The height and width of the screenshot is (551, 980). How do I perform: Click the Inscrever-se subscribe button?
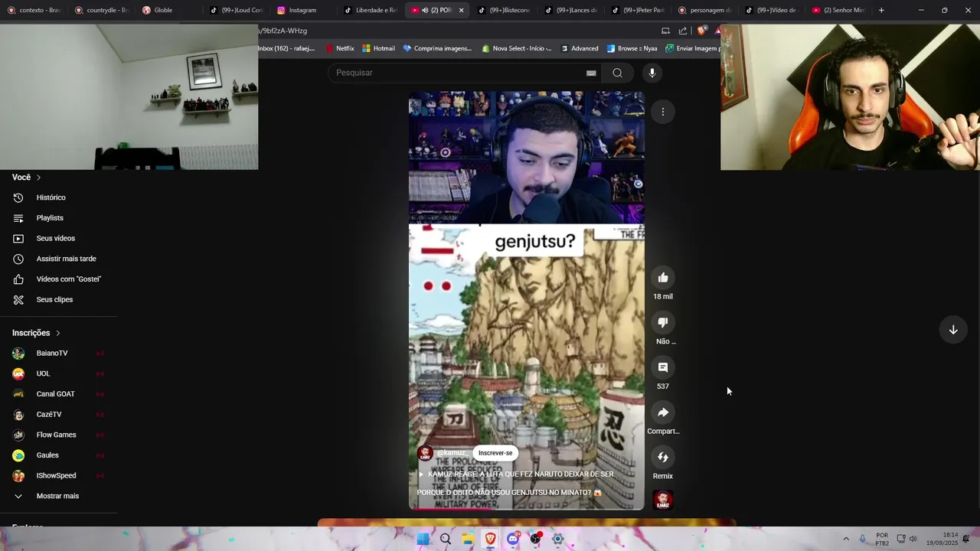495,453
